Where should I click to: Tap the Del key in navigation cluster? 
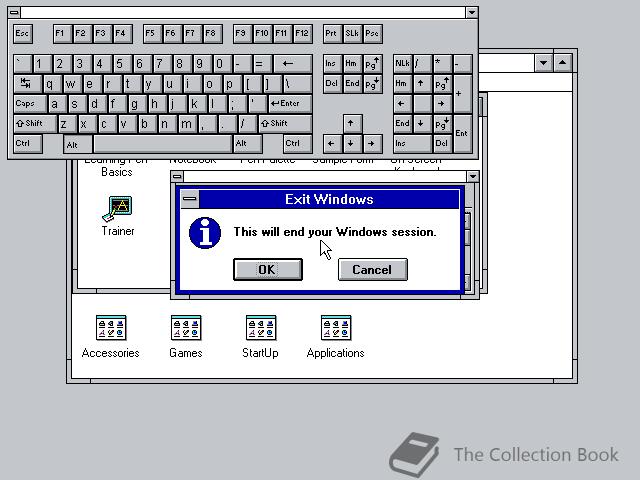pyautogui.click(x=332, y=84)
